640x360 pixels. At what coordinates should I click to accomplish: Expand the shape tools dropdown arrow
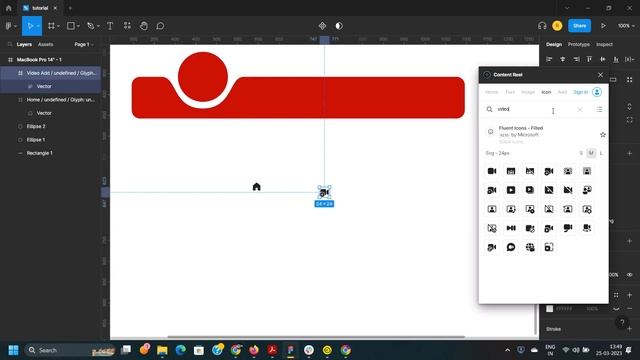coord(78,26)
